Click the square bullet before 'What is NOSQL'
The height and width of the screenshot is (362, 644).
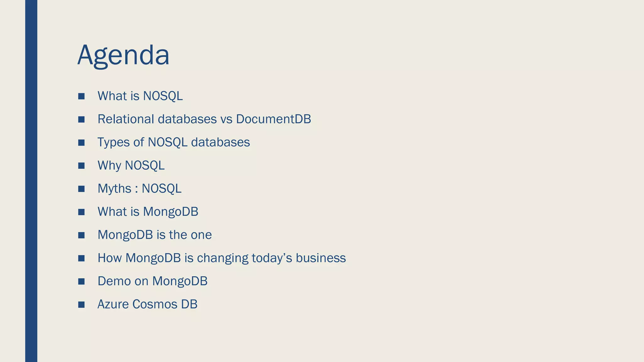point(81,96)
